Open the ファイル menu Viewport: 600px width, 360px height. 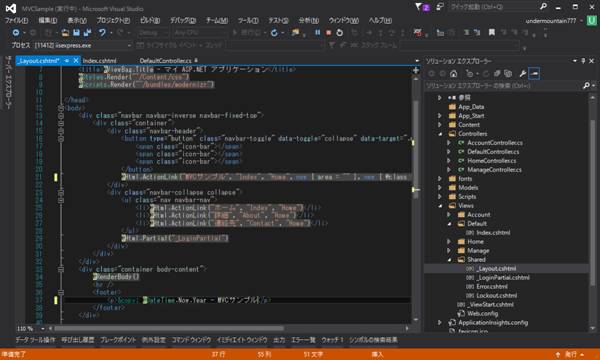(x=16, y=20)
